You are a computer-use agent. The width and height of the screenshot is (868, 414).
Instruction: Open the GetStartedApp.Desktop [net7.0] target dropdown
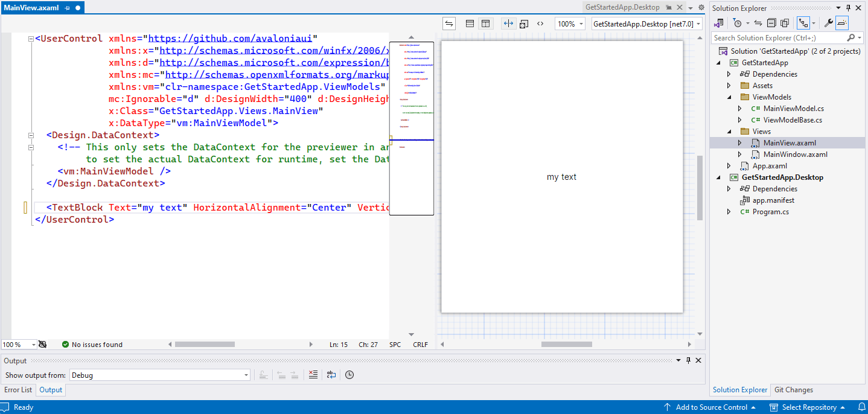(646, 24)
